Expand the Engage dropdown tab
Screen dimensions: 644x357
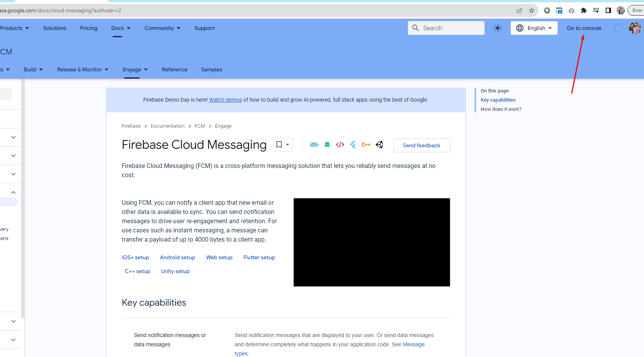tap(135, 69)
